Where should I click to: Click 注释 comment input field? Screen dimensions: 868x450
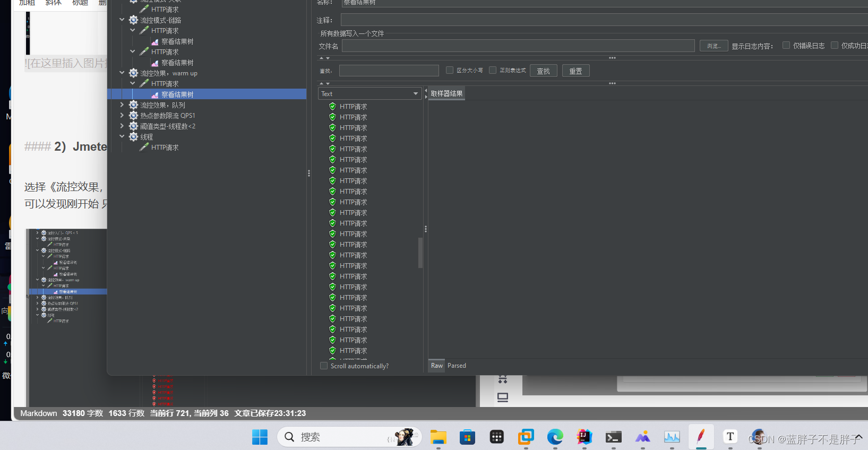[x=604, y=20]
